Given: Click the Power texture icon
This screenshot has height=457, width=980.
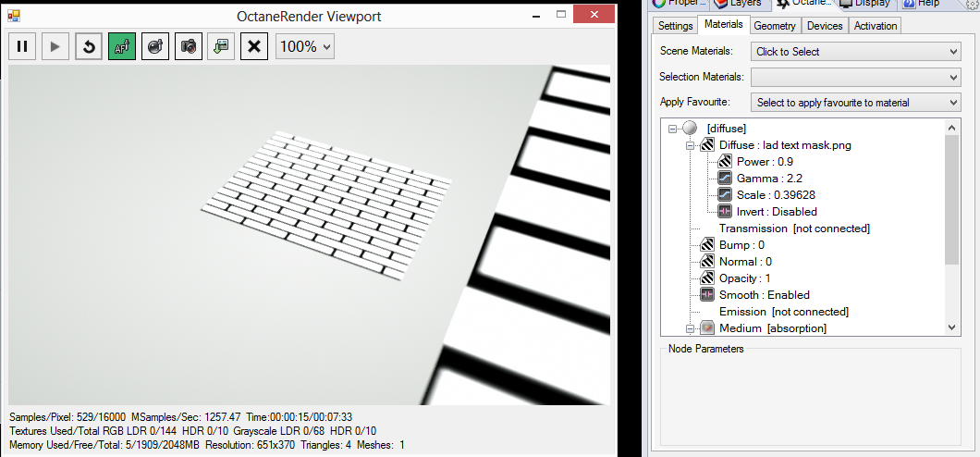Looking at the screenshot, I should click(x=725, y=162).
